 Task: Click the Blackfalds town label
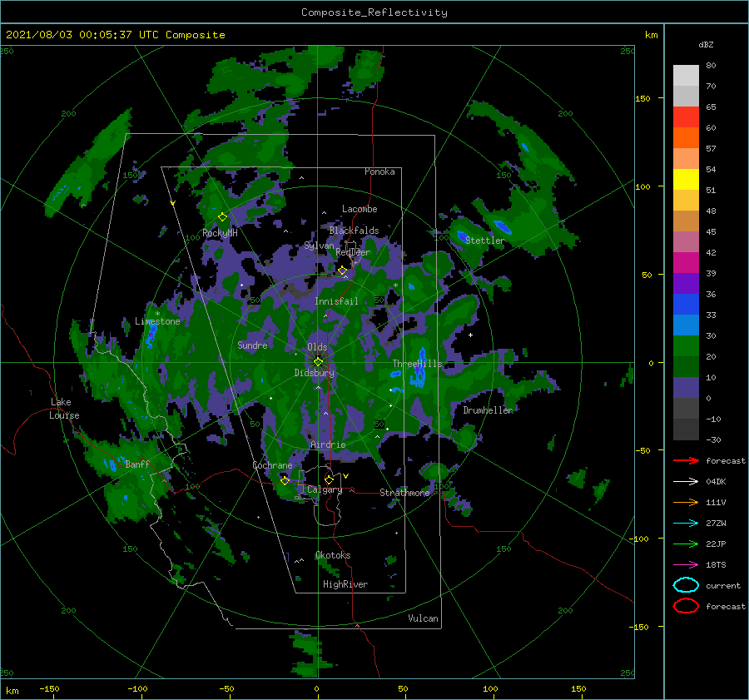point(354,231)
